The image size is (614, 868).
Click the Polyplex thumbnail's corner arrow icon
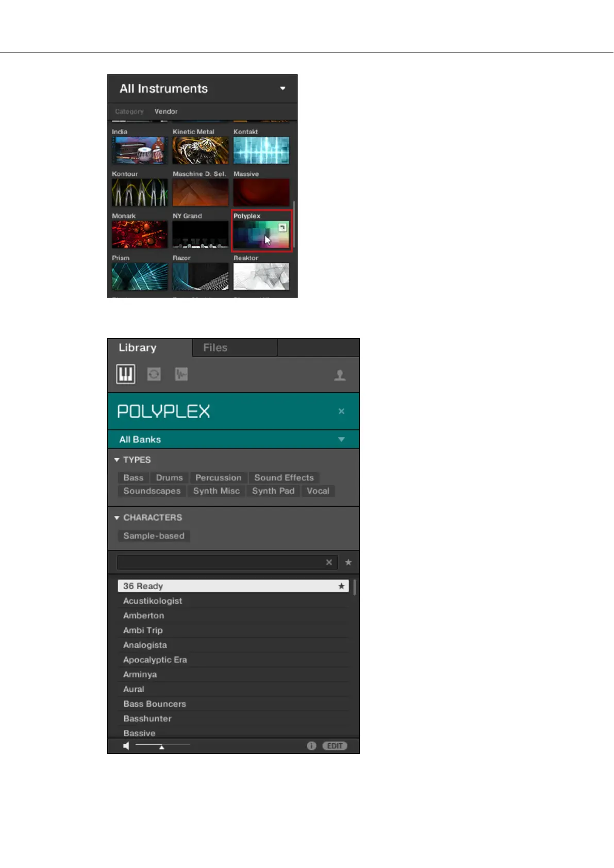283,227
